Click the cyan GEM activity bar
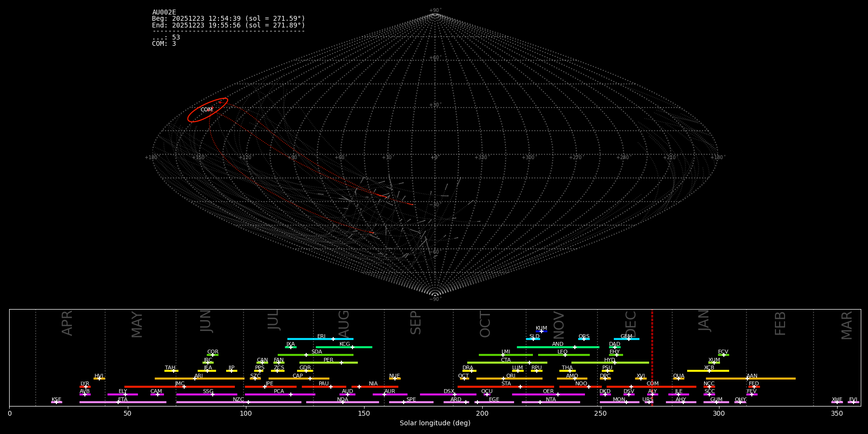The height and width of the screenshot is (434, 868). point(626,339)
